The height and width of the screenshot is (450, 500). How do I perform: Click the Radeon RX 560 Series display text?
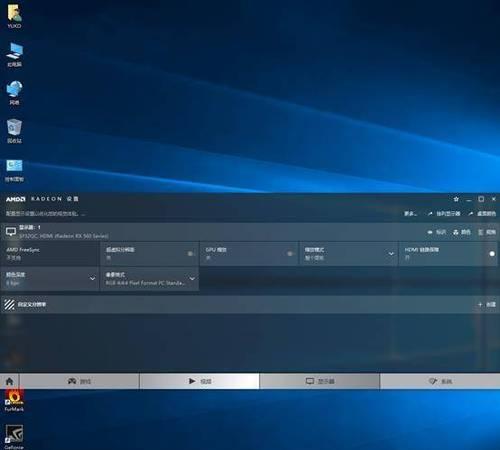pyautogui.click(x=64, y=236)
